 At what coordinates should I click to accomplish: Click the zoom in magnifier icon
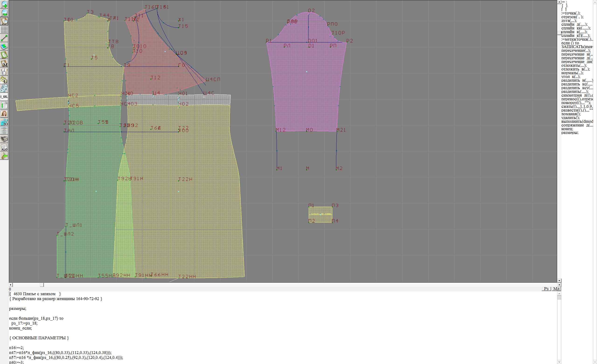click(4, 4)
